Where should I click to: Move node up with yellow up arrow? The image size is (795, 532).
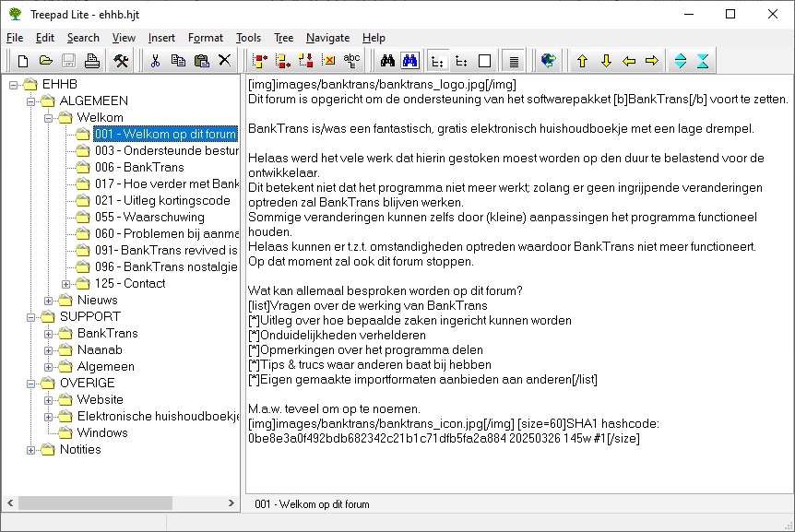582,61
